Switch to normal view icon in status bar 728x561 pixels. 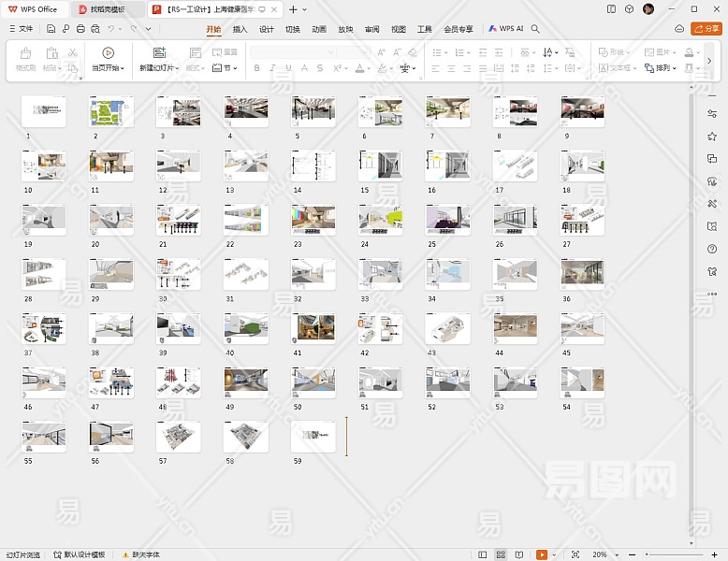tap(480, 554)
